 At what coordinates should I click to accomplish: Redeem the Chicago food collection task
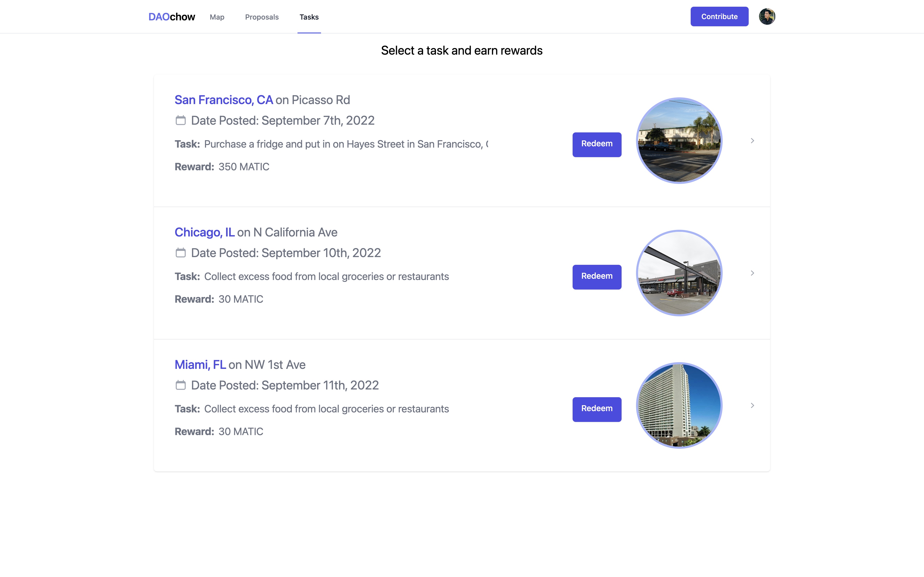pyautogui.click(x=596, y=277)
